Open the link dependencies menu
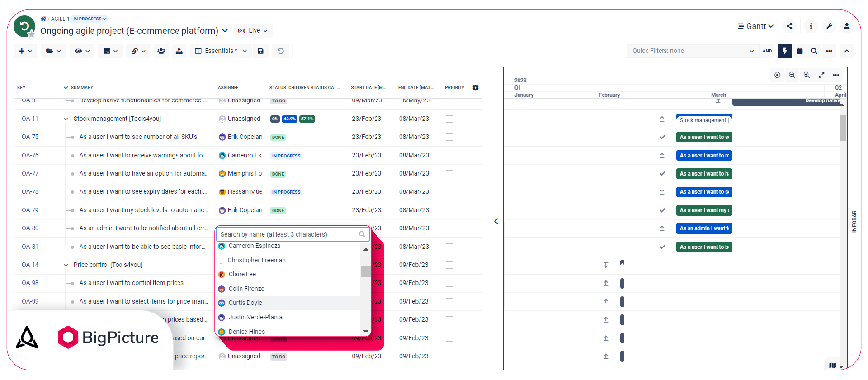 [x=138, y=51]
